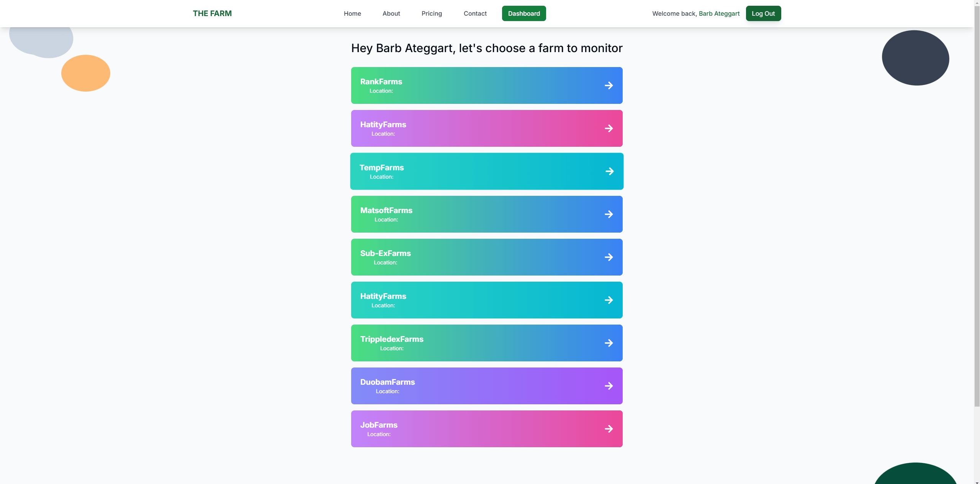
Task: Open the Pricing menu item
Action: click(432, 13)
